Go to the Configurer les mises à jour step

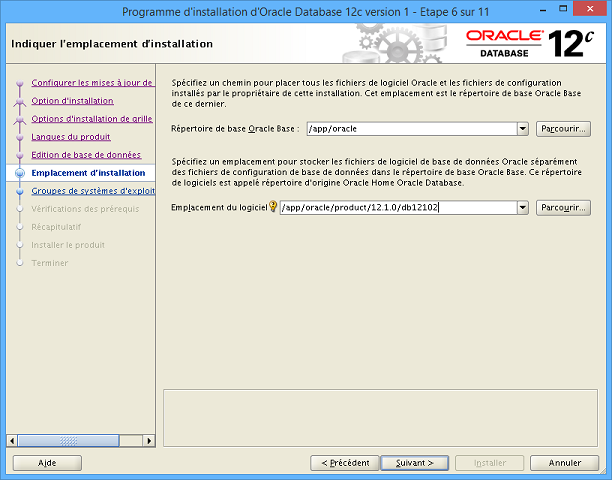[x=92, y=83]
